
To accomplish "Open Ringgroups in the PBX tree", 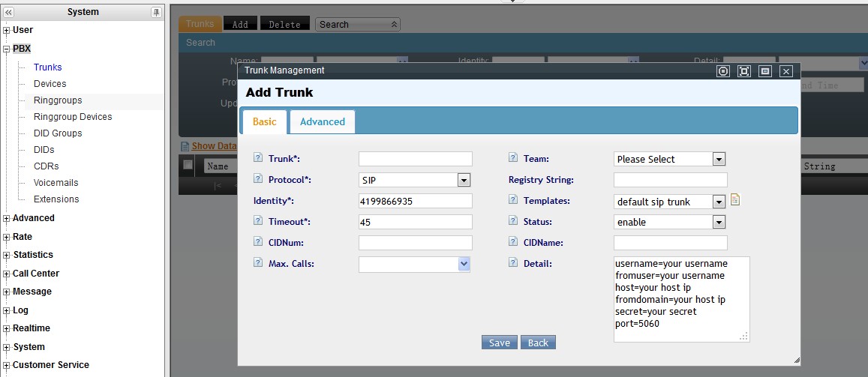I will click(58, 100).
